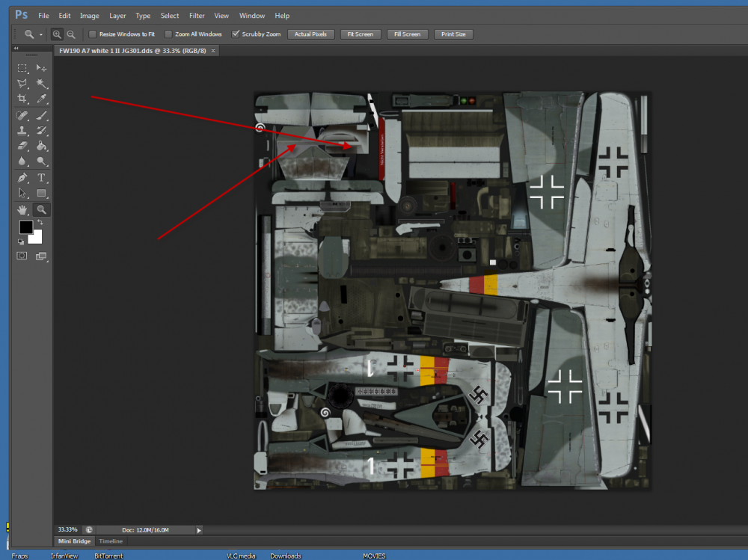
Task: Enter Quick Mask mode
Action: (22, 255)
